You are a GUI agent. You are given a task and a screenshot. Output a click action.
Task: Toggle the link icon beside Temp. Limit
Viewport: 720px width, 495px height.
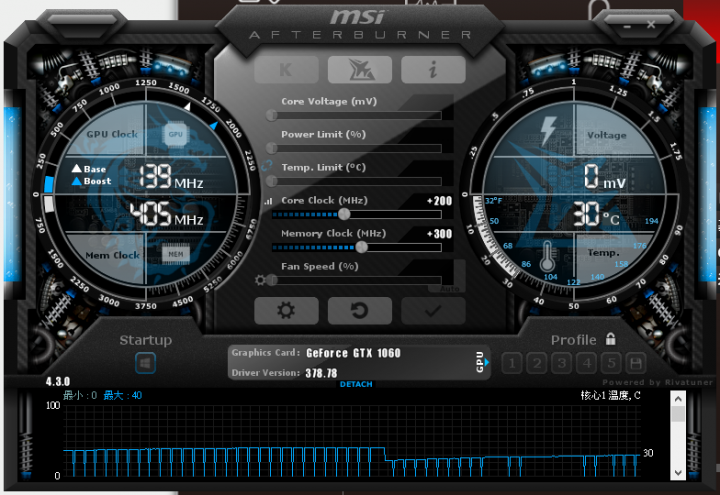point(267,166)
